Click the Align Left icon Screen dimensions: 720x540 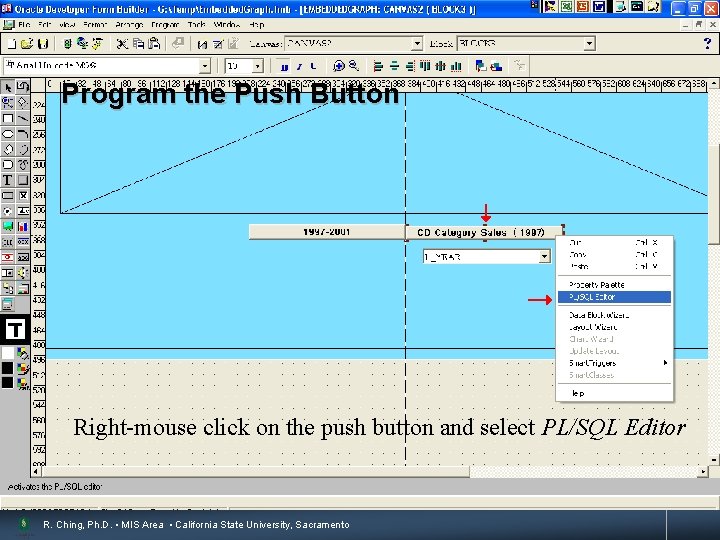pyautogui.click(x=378, y=67)
